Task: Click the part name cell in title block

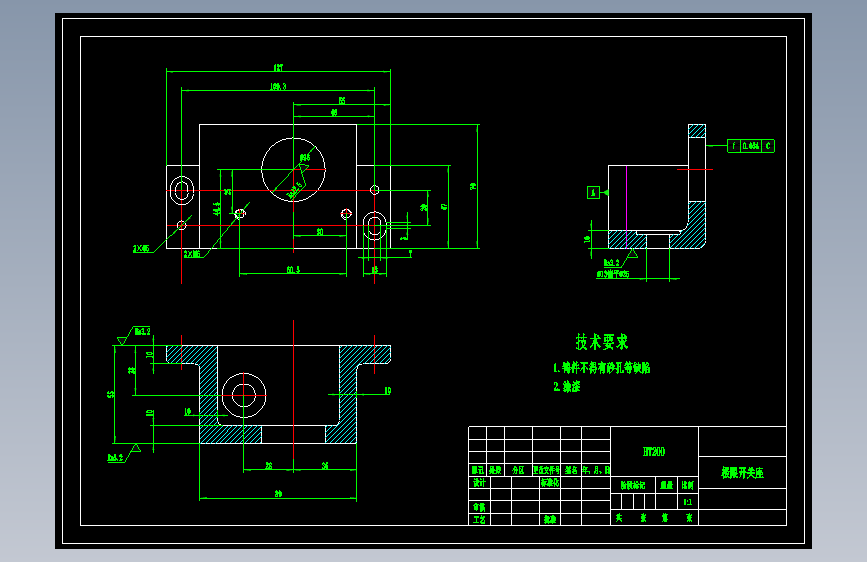Action: [742, 473]
